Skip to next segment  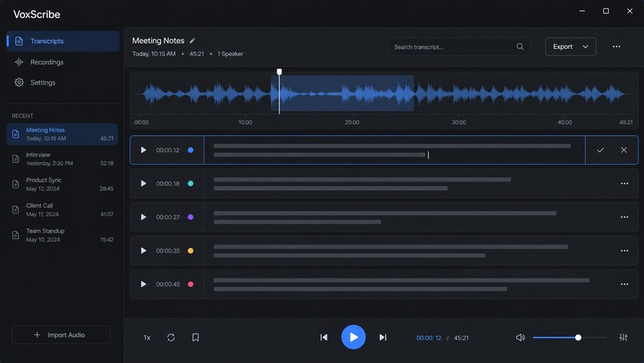pos(383,337)
